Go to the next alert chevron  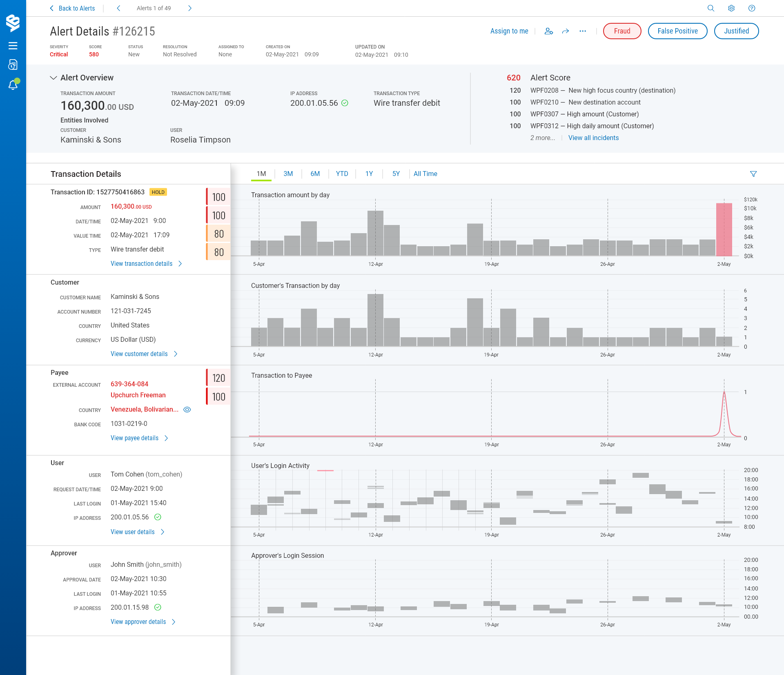[190, 8]
